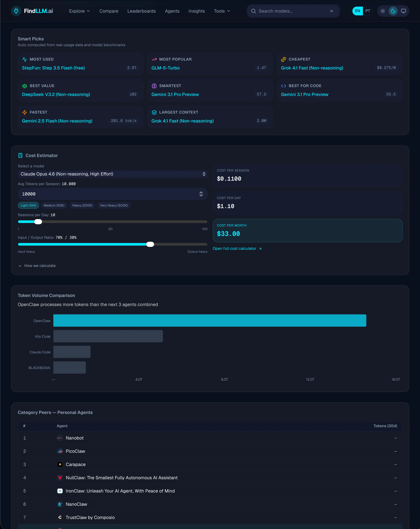Image resolution: width=420 pixels, height=529 pixels.
Task: Click the search magnifier icon
Action: [x=253, y=11]
